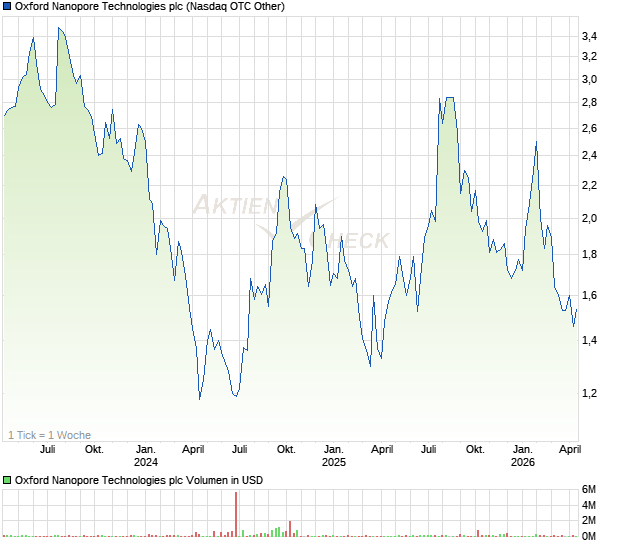The height and width of the screenshot is (546, 620).
Task: Click the 2,4 price axis label
Action: [x=589, y=155]
